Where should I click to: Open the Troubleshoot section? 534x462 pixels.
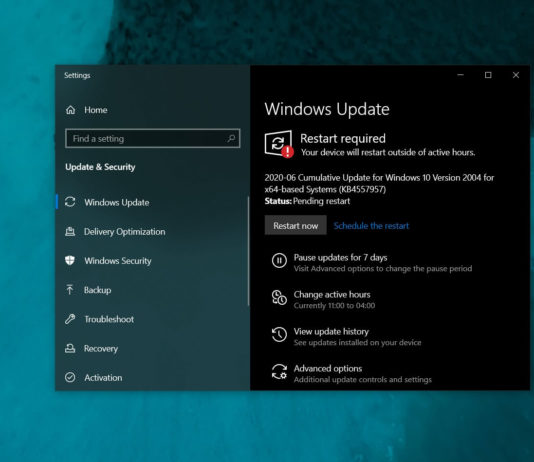point(109,319)
